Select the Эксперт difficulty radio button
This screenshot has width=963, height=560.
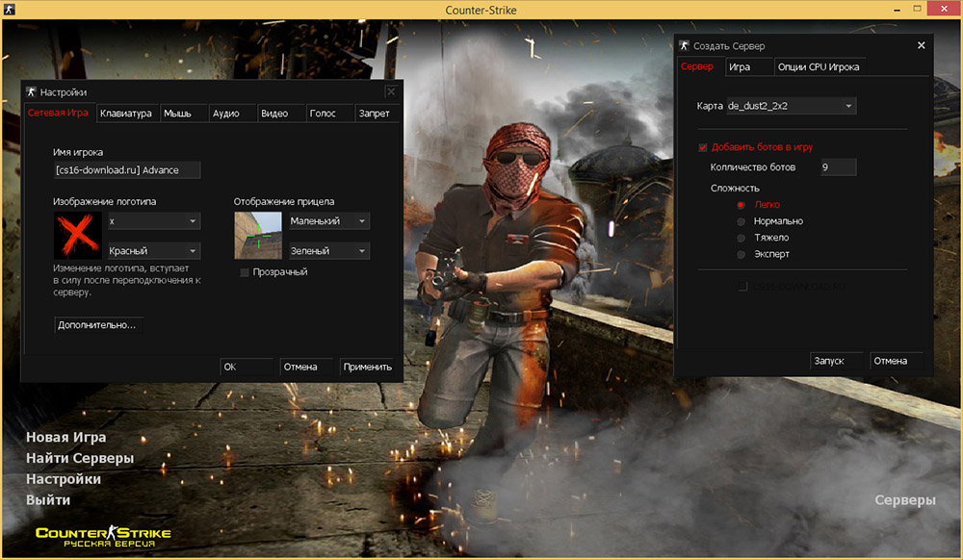point(742,255)
